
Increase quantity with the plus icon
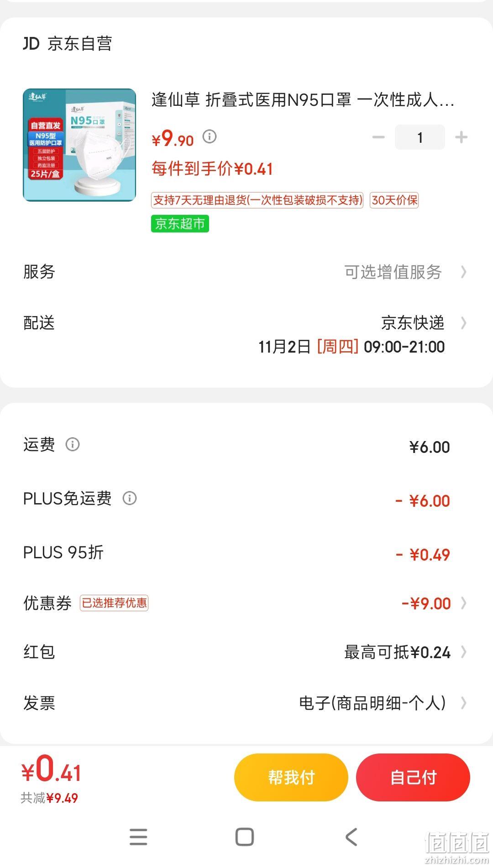pyautogui.click(x=462, y=137)
